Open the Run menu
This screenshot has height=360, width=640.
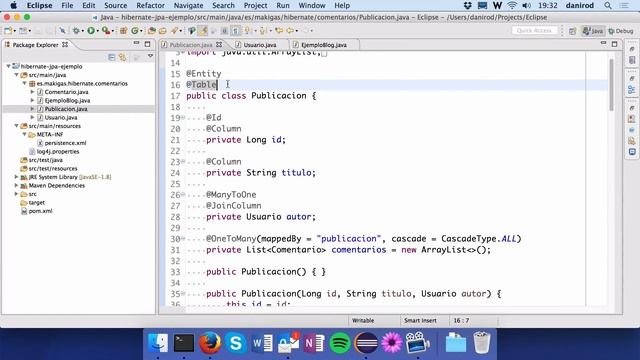282,6
